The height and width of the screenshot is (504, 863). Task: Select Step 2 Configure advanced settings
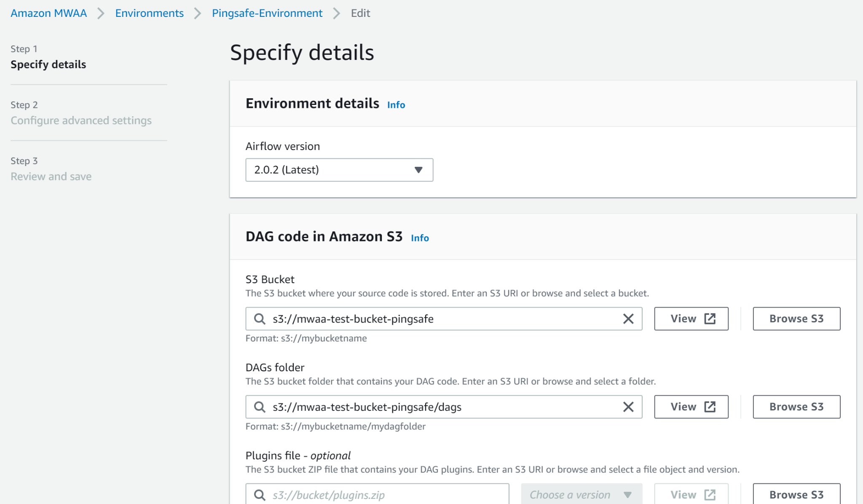(81, 121)
